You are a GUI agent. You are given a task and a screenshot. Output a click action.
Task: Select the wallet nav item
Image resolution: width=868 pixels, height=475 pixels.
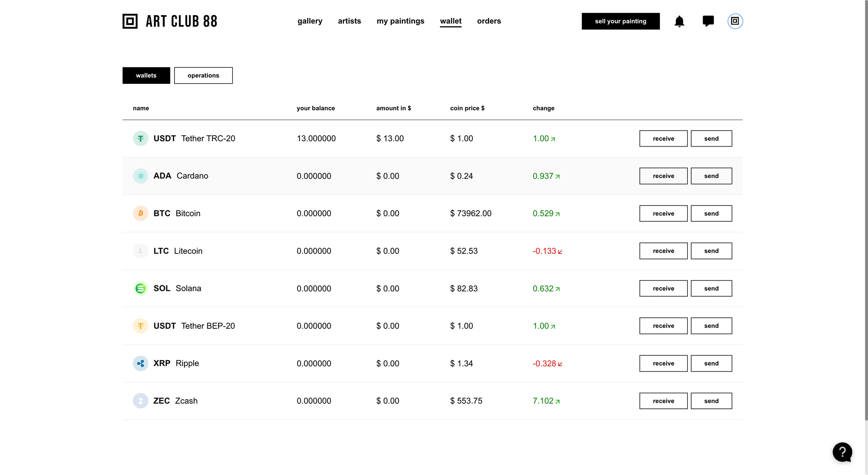tap(450, 21)
